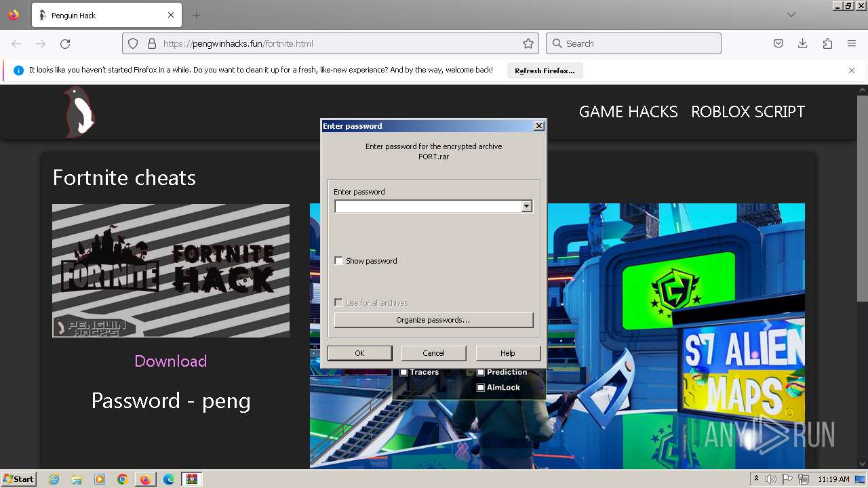Open the Windows Start menu
868x488 pixels.
18,479
